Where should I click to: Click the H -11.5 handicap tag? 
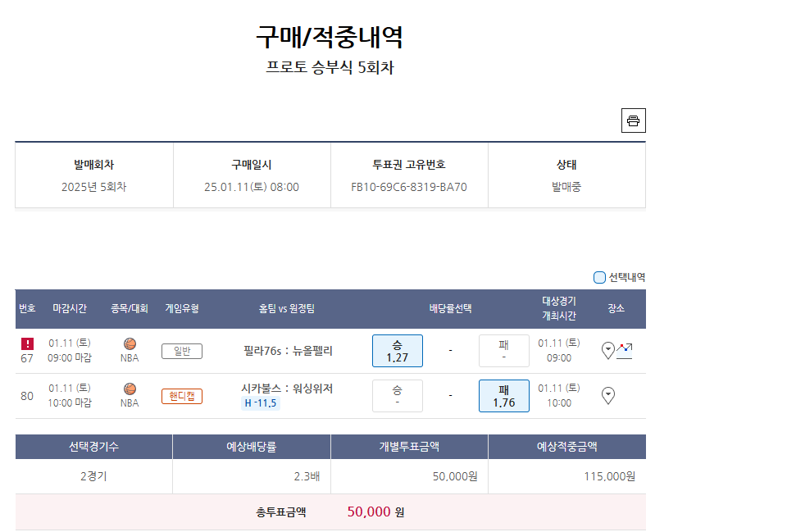(261, 403)
